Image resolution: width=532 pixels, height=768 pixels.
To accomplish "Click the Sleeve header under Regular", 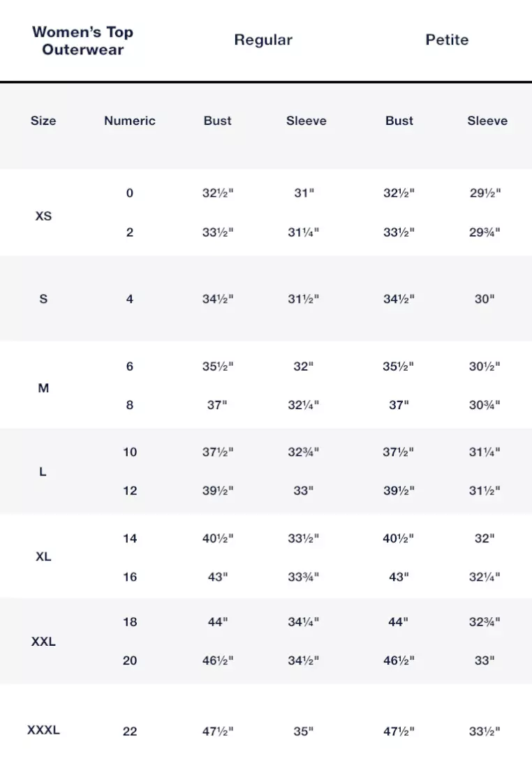I will pos(306,121).
